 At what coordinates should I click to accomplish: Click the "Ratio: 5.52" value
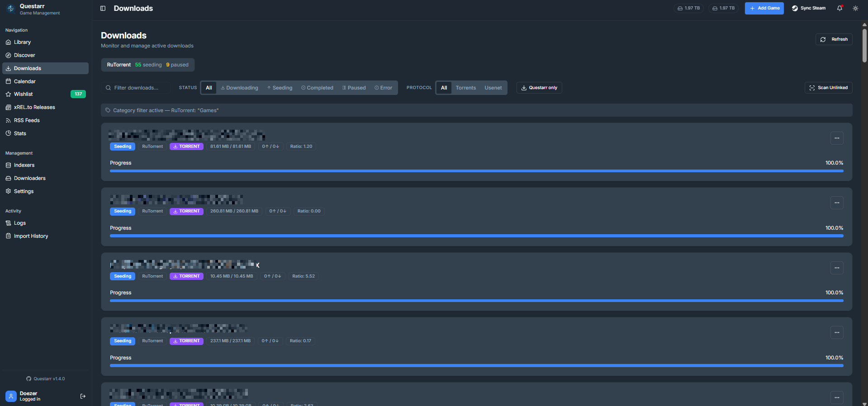[304, 276]
